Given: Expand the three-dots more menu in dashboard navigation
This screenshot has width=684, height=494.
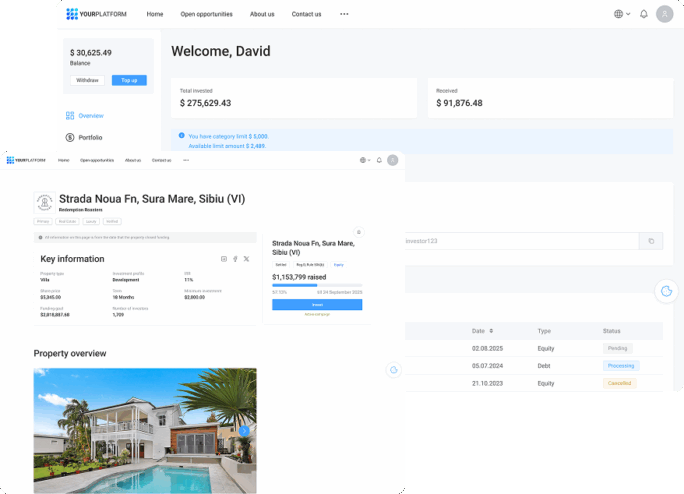Looking at the screenshot, I should point(344,14).
